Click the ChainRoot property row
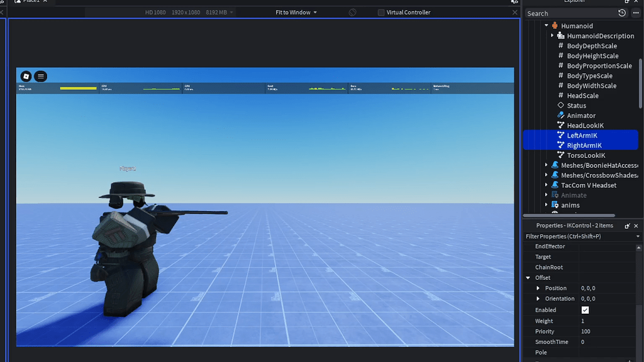This screenshot has height=362, width=644. (x=580, y=267)
